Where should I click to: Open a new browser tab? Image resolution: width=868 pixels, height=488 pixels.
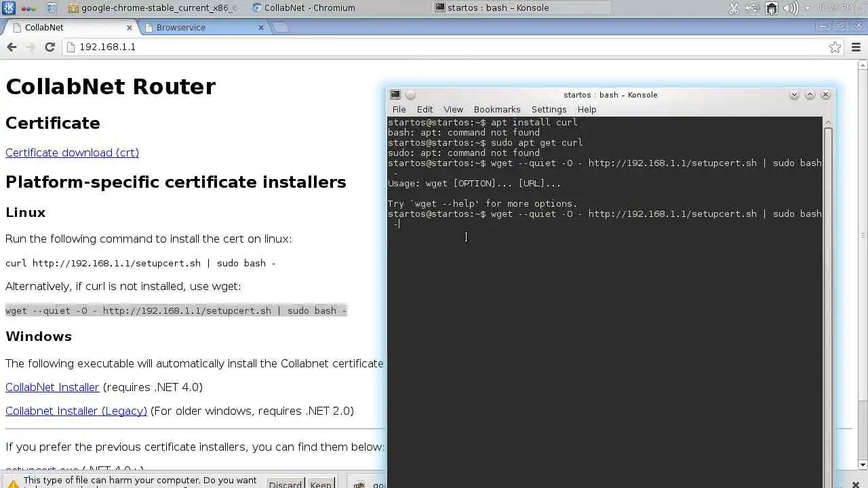[x=281, y=28]
